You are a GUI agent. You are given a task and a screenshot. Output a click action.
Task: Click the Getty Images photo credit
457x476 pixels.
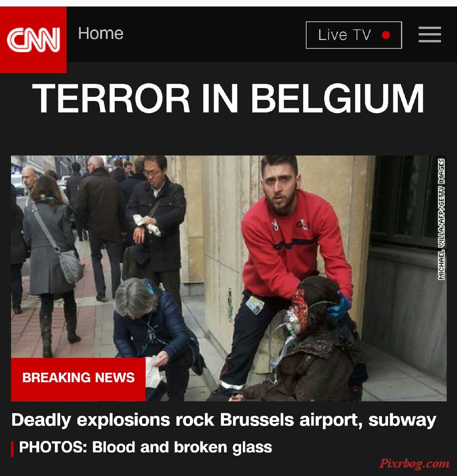point(441,219)
